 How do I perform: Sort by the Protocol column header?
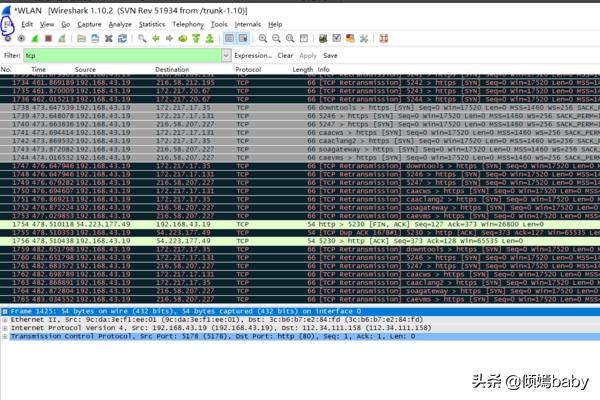coord(248,70)
